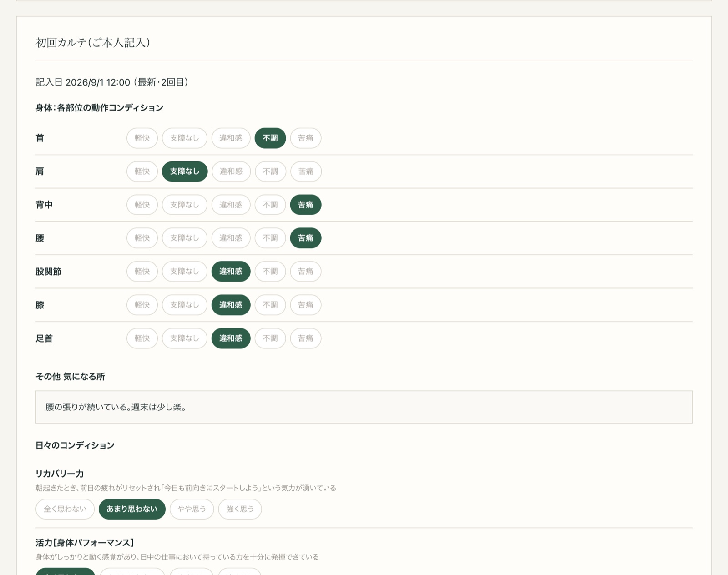Select 不調 for the 腰 row
This screenshot has width=728, height=575.
(270, 238)
